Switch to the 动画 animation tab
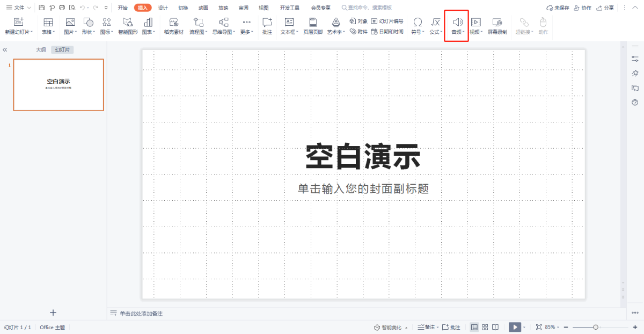 pos(203,8)
